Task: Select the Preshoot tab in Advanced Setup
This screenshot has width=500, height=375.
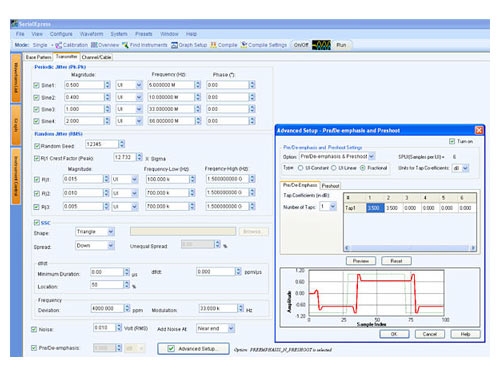Action: tap(330, 186)
